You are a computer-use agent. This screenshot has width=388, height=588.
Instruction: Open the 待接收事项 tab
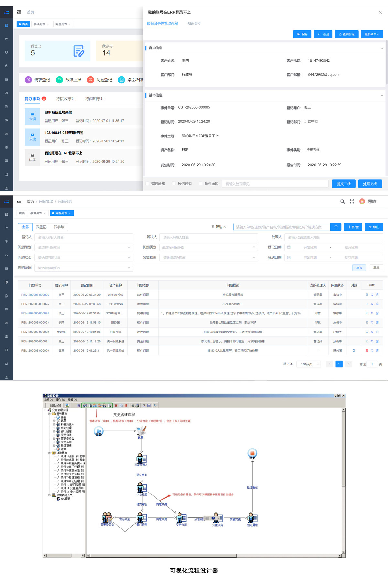click(x=66, y=99)
